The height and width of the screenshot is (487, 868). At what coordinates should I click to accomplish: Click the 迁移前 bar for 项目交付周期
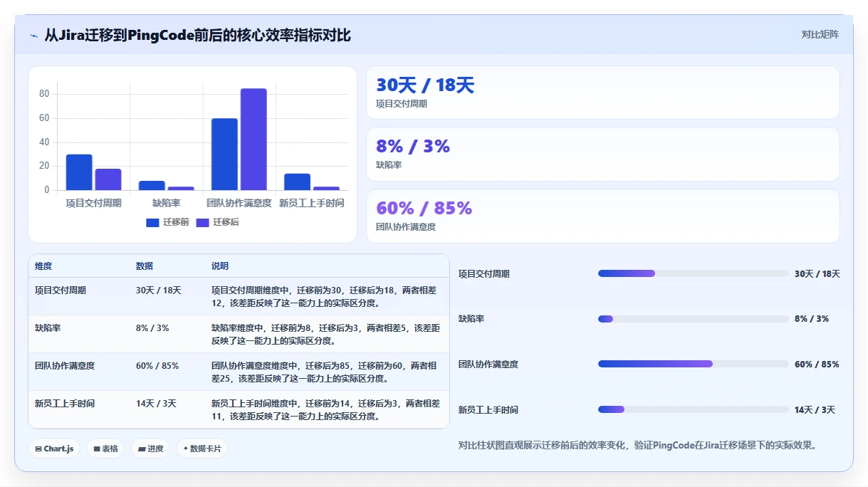point(79,172)
